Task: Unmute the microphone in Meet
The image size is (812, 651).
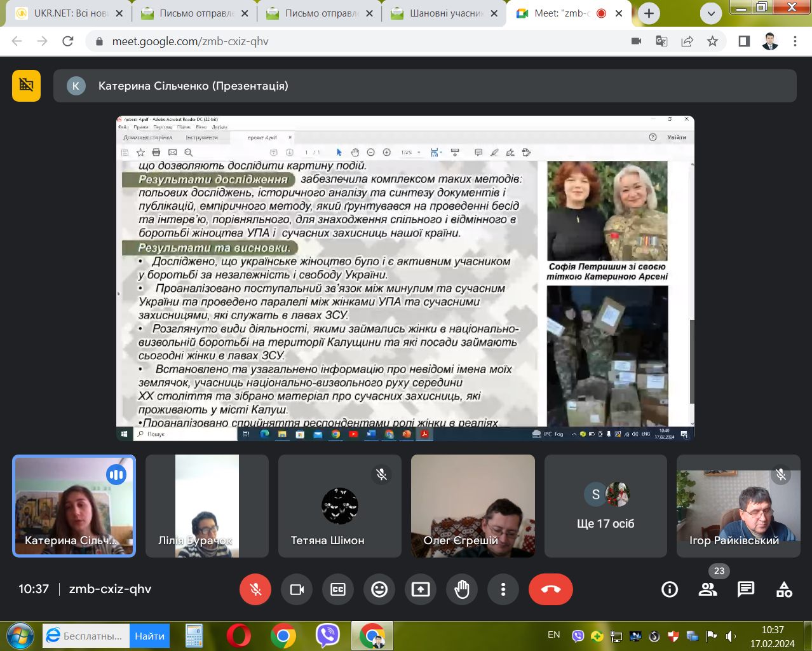Action: [x=255, y=589]
